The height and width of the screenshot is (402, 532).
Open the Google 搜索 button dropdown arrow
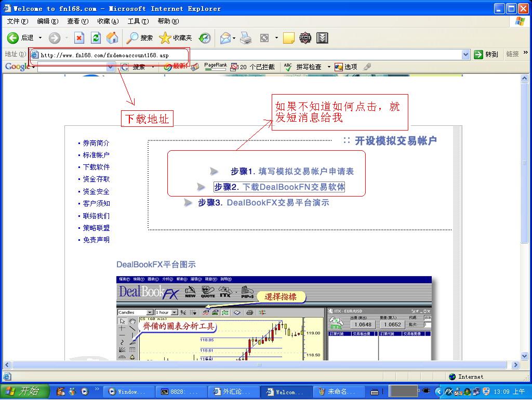click(153, 67)
